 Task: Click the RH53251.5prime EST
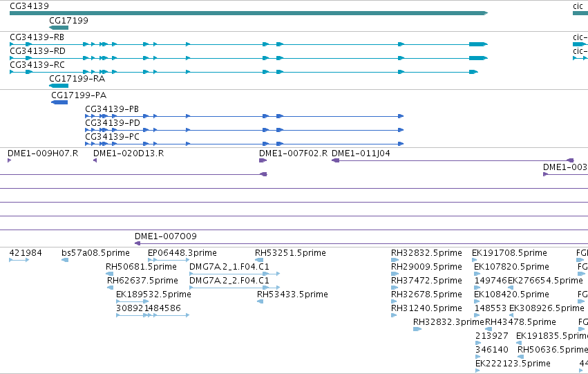tap(259, 260)
